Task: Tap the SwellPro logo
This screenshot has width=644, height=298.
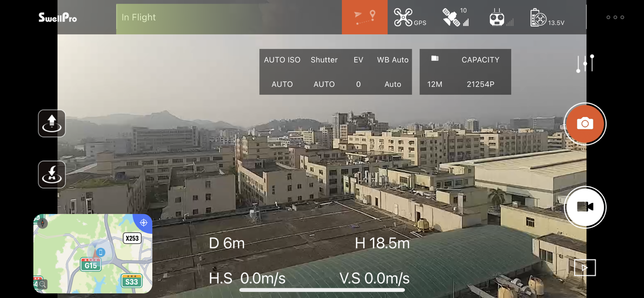Action: (58, 17)
